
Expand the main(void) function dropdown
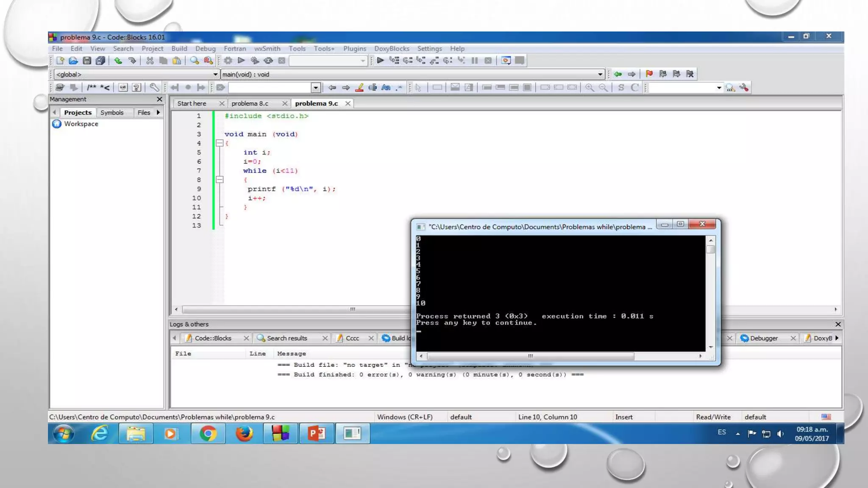600,75
